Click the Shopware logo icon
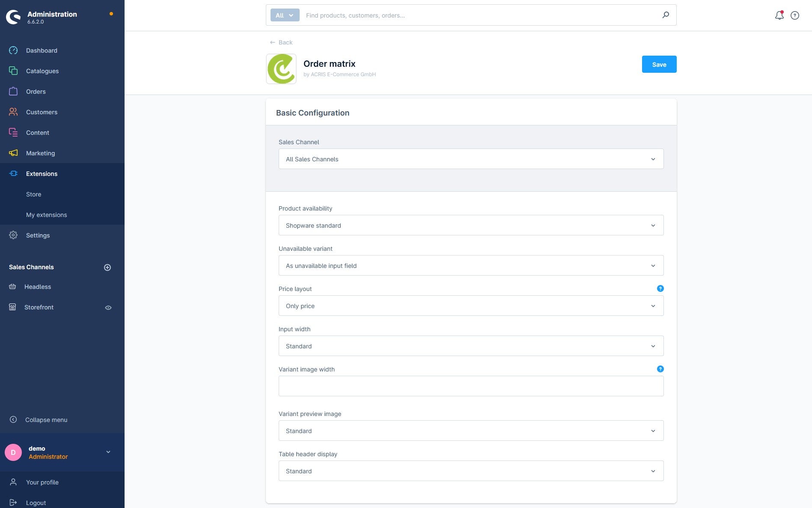The image size is (812, 508). point(13,17)
